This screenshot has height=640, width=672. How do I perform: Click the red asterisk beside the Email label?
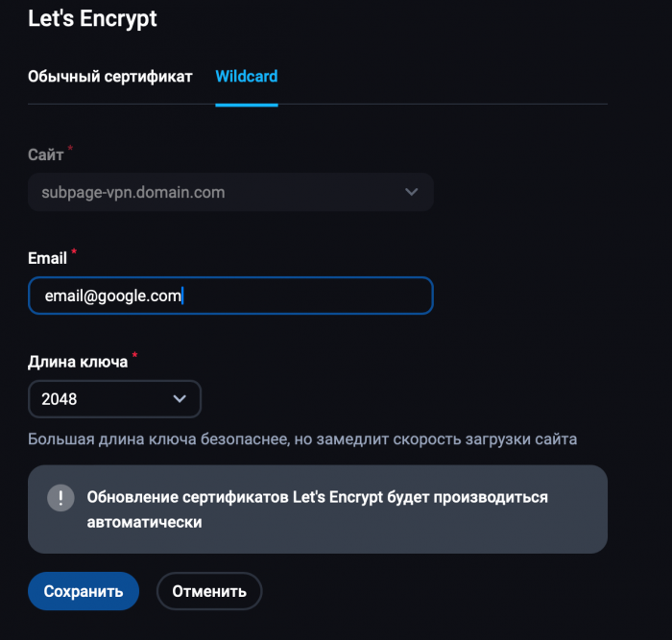(75, 252)
